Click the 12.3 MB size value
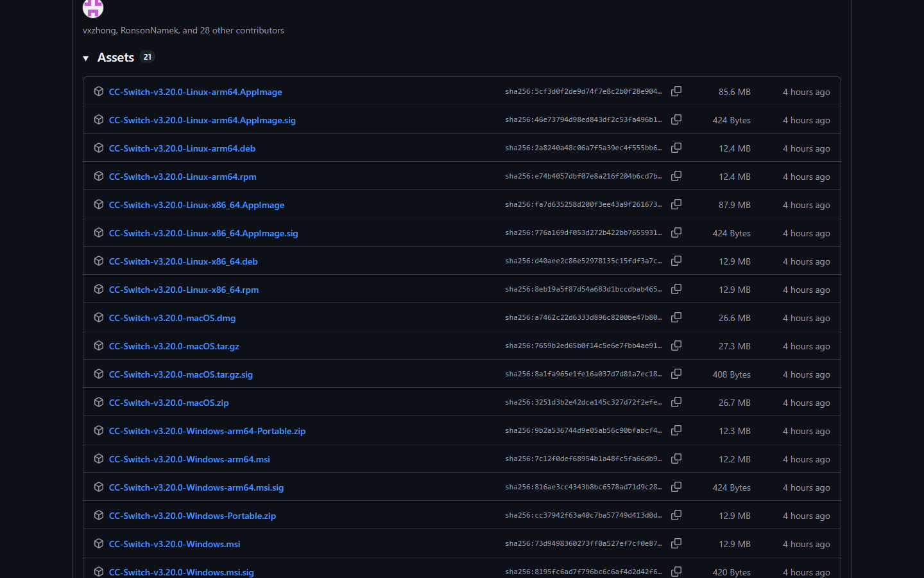 click(735, 431)
